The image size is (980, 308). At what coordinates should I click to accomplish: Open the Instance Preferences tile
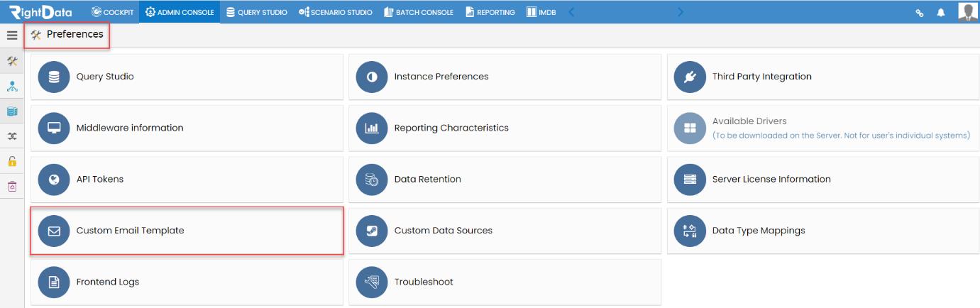click(x=505, y=77)
